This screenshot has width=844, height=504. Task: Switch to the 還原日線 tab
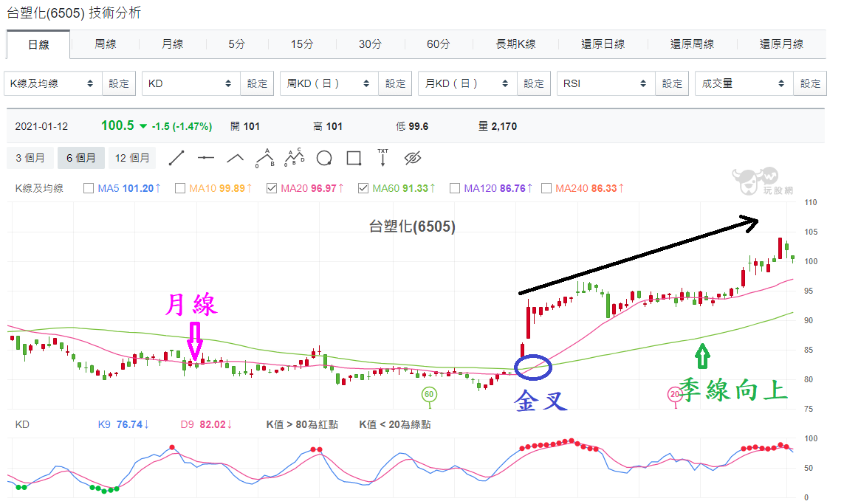603,44
